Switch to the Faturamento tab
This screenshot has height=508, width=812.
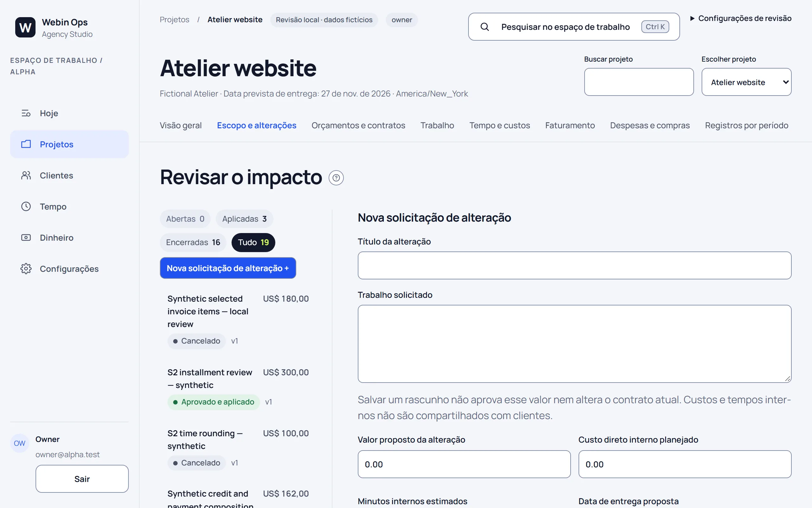click(x=570, y=125)
